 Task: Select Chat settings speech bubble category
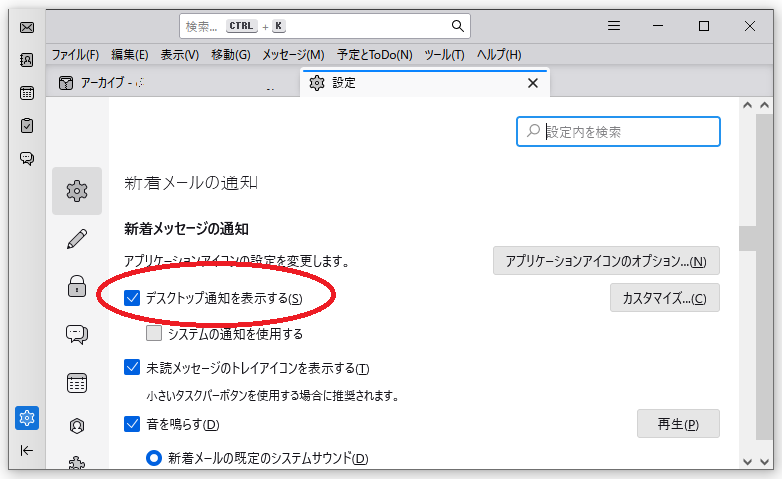pyautogui.click(x=77, y=334)
